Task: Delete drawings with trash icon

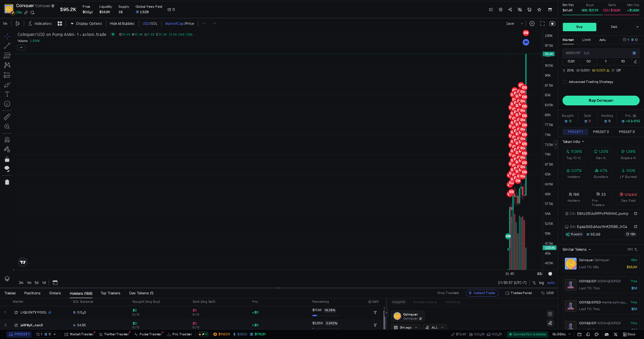Action: tap(7, 182)
